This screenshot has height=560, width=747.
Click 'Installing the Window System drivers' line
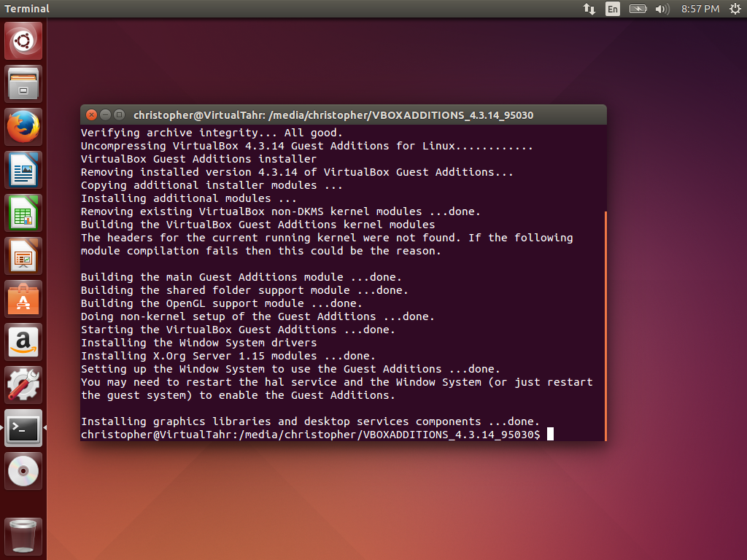(198, 343)
